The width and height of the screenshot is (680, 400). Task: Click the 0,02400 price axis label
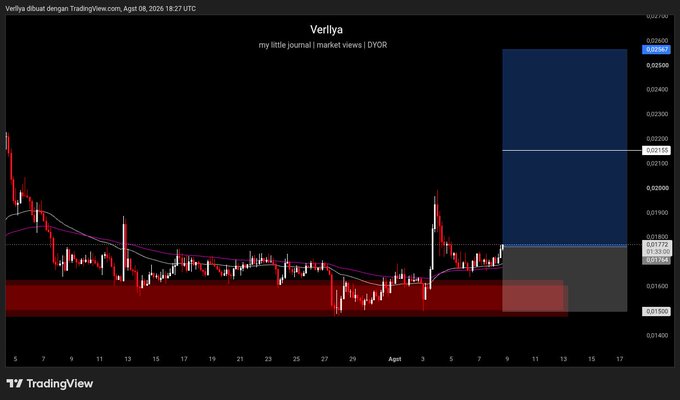pyautogui.click(x=657, y=89)
